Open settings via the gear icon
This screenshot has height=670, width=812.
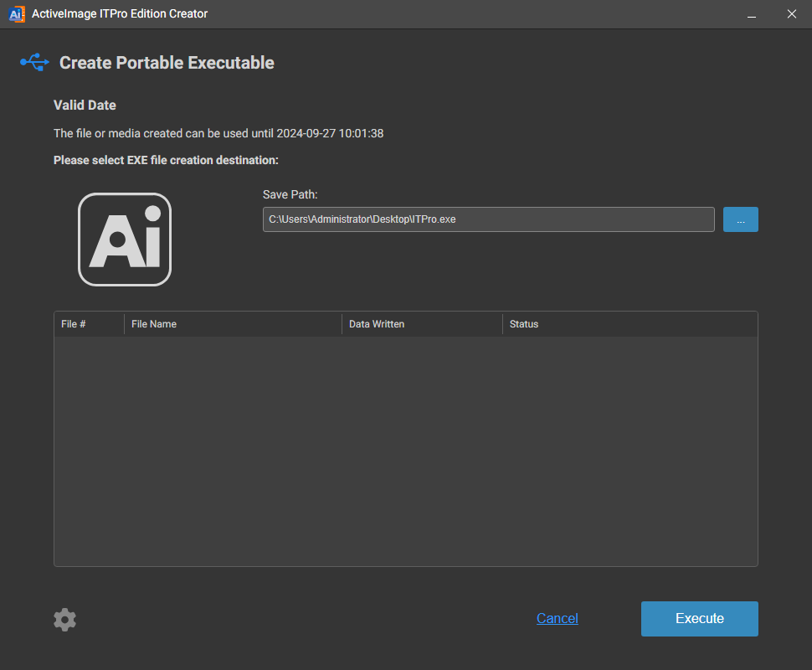point(64,620)
